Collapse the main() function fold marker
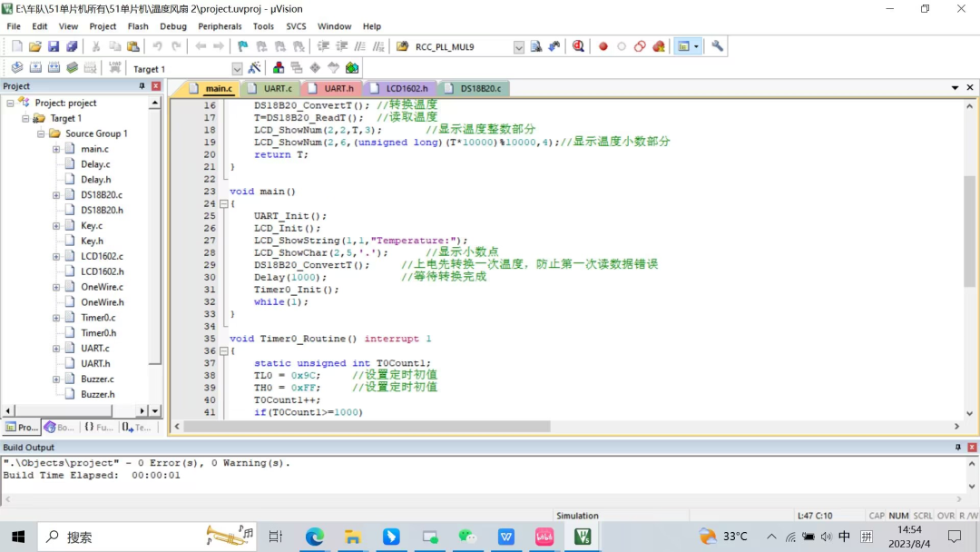Image resolution: width=980 pixels, height=552 pixels. (223, 204)
